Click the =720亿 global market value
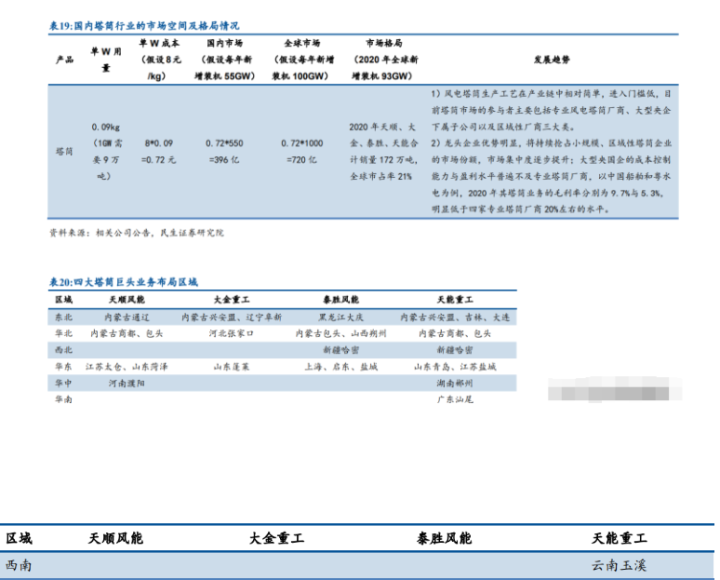The image size is (720, 580). coord(301,159)
